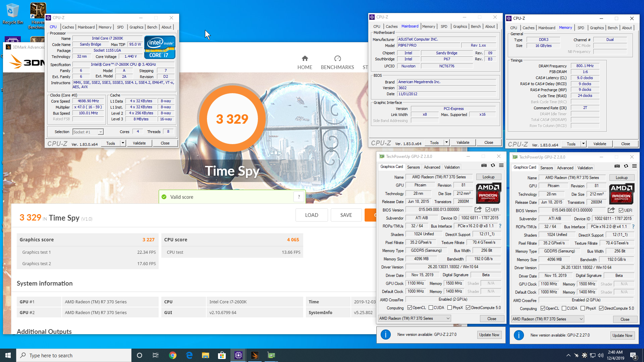Switch to GPU-Z taskbar icon
The width and height of the screenshot is (644, 362).
tap(271, 355)
